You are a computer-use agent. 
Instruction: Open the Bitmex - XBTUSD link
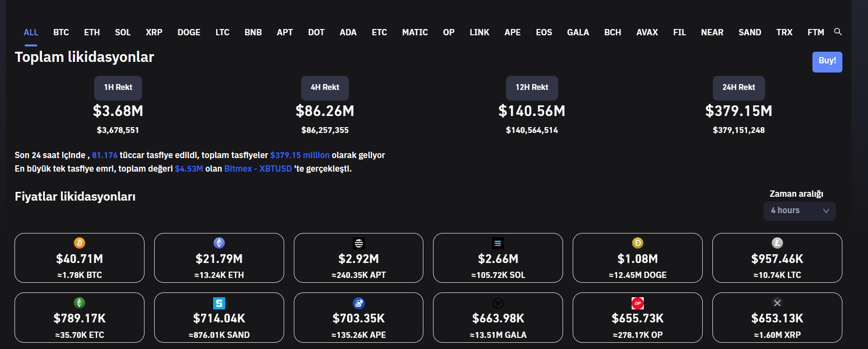click(x=258, y=169)
